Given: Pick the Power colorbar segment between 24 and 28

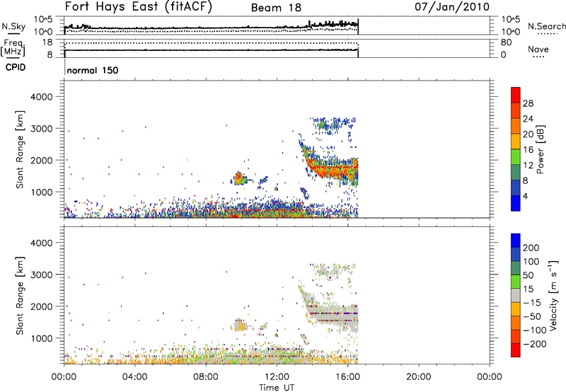Looking at the screenshot, I should 516,110.
